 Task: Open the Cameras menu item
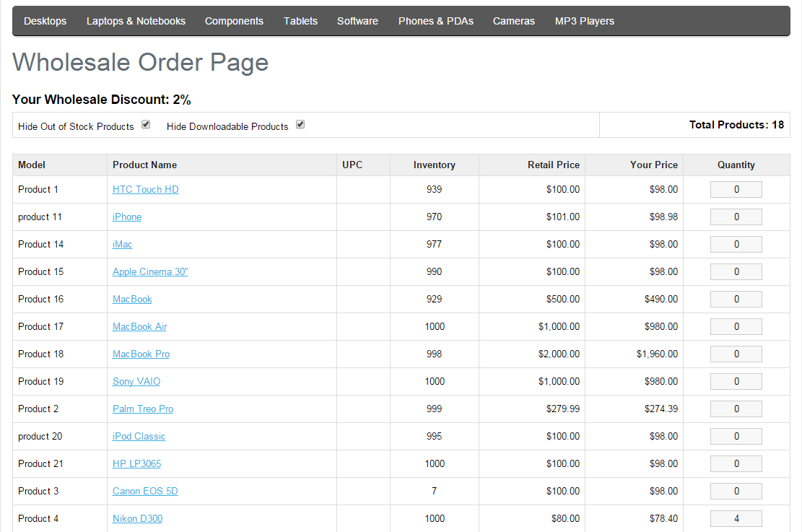(x=514, y=21)
